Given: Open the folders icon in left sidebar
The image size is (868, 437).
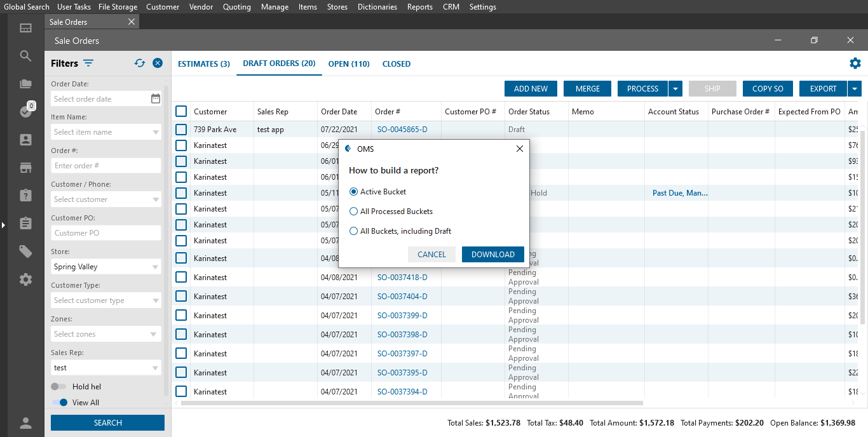Looking at the screenshot, I should 25,84.
